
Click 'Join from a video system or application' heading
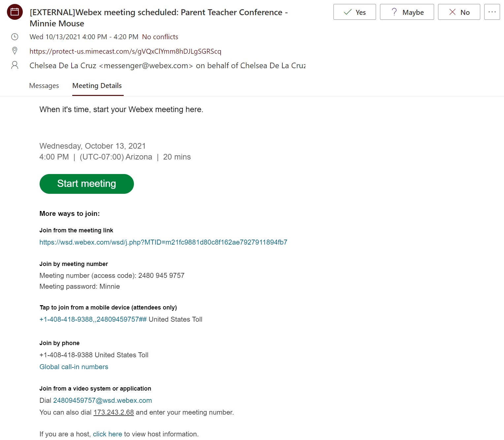click(x=95, y=389)
